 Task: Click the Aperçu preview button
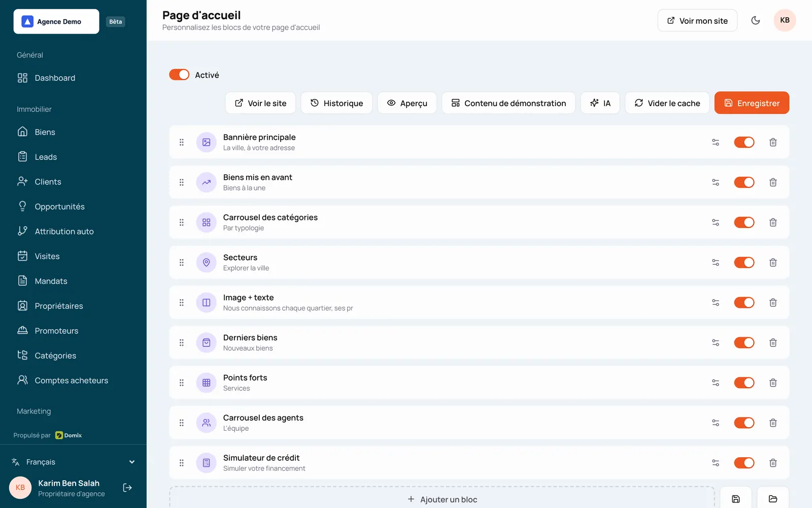click(407, 103)
